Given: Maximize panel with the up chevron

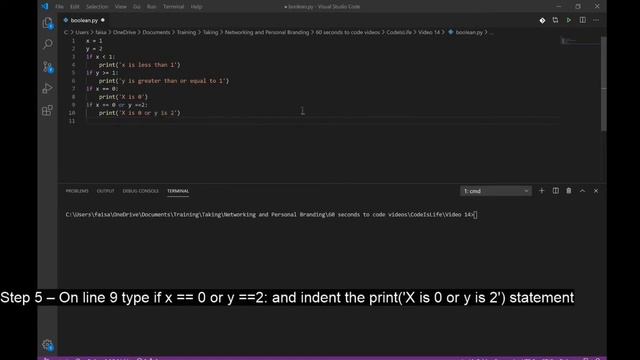Looking at the screenshot, I should point(582,191).
